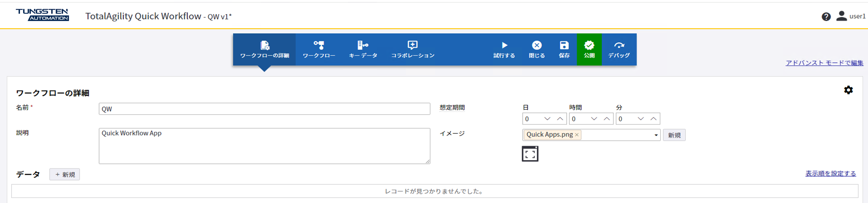Open the settings gear icon
The height and width of the screenshot is (203, 868).
coord(848,90)
